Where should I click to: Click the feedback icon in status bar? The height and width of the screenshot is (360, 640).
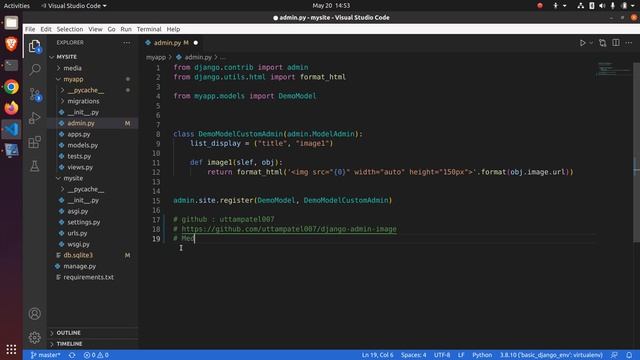[x=614, y=355]
